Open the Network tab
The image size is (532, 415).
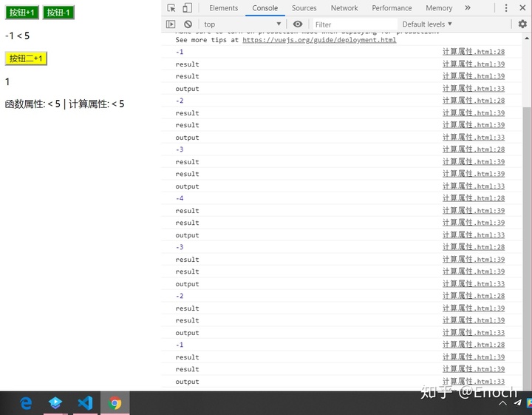click(x=344, y=8)
